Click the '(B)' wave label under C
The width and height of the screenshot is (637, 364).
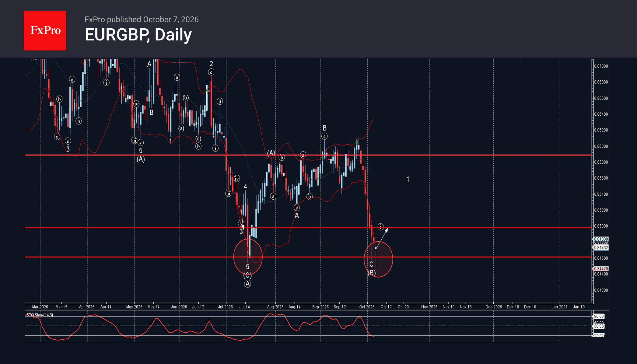pyautogui.click(x=372, y=273)
